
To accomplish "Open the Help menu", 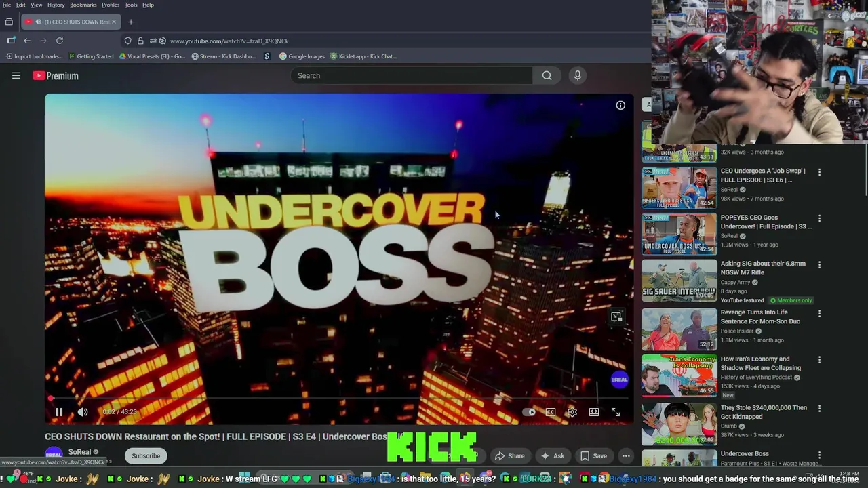I will point(148,5).
